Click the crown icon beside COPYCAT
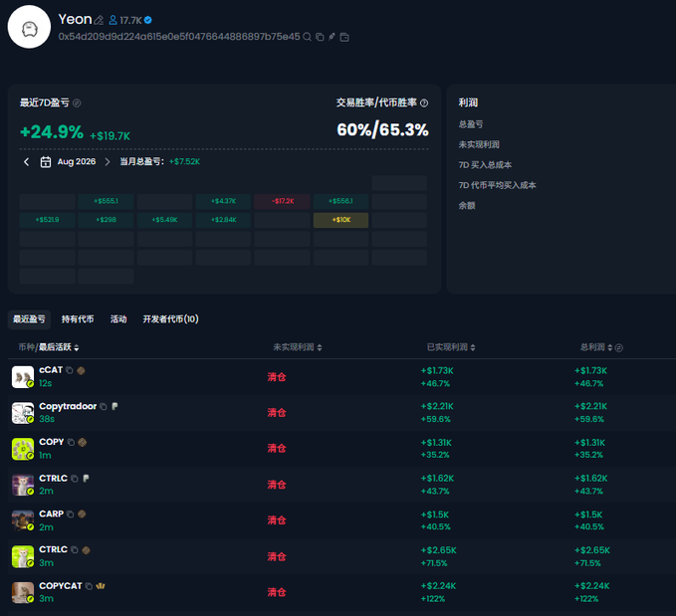Viewport: 676px width, 616px height. click(x=101, y=586)
